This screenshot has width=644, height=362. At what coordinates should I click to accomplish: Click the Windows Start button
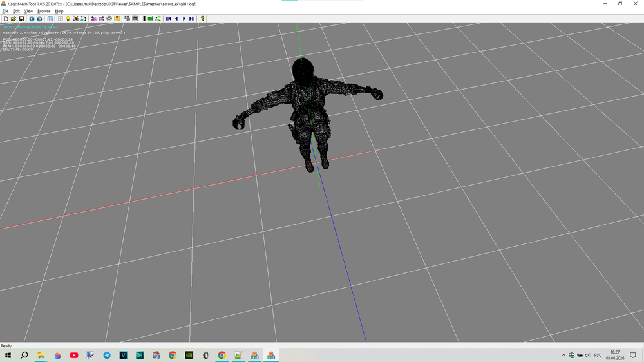click(x=8, y=356)
